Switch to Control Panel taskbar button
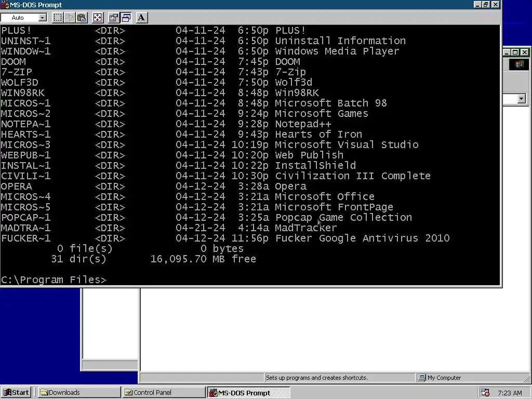This screenshot has width=532, height=399. tap(164, 393)
